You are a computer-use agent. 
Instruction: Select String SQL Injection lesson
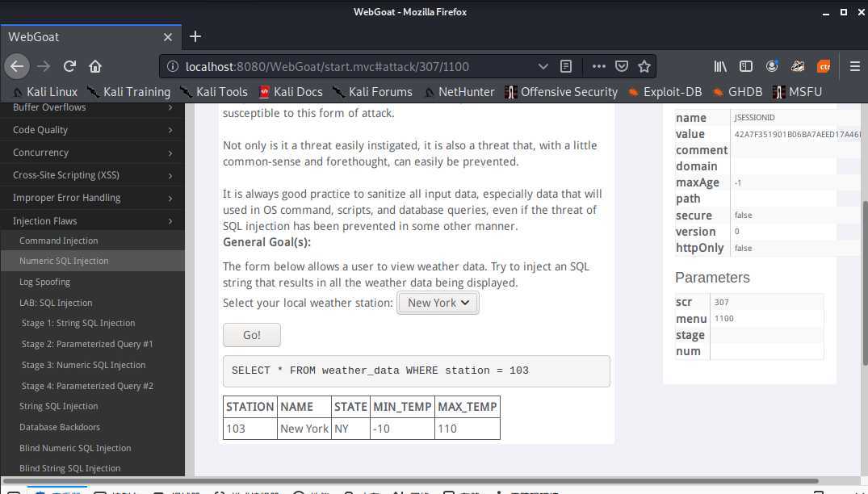click(x=59, y=406)
